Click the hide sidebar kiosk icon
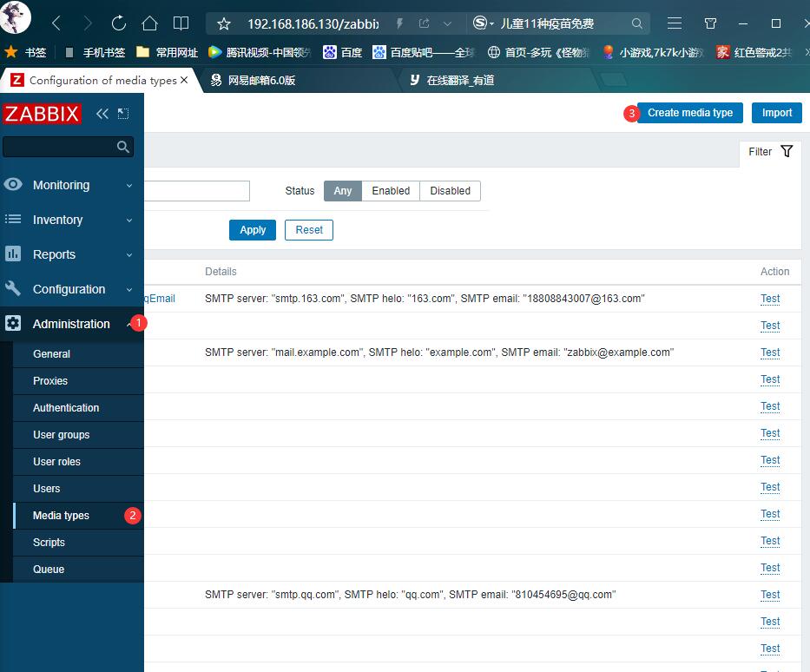This screenshot has width=810, height=672. tap(123, 114)
